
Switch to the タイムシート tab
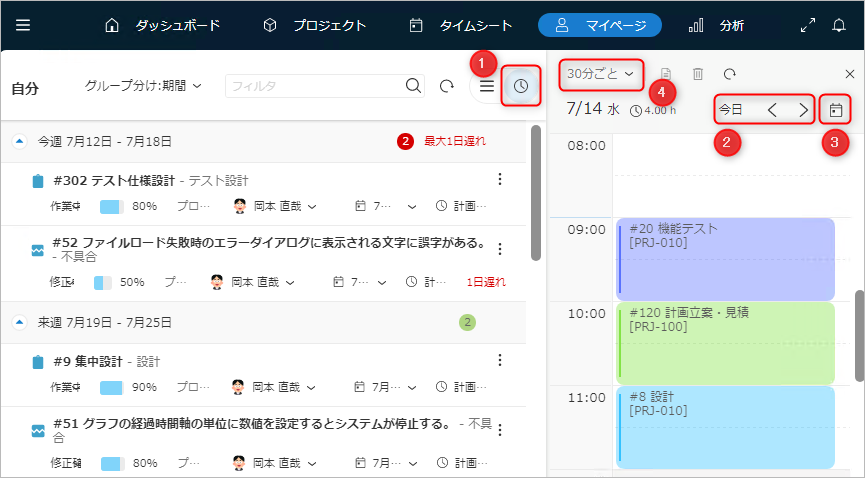[x=461, y=25]
